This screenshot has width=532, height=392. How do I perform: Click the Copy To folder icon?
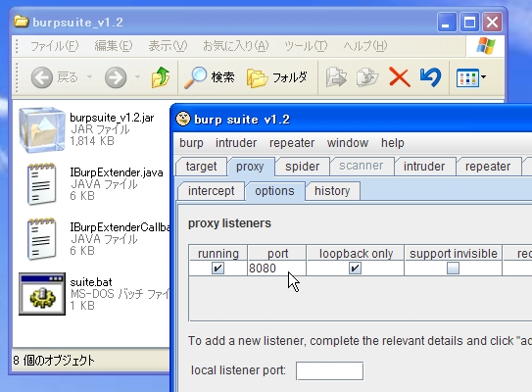(367, 77)
